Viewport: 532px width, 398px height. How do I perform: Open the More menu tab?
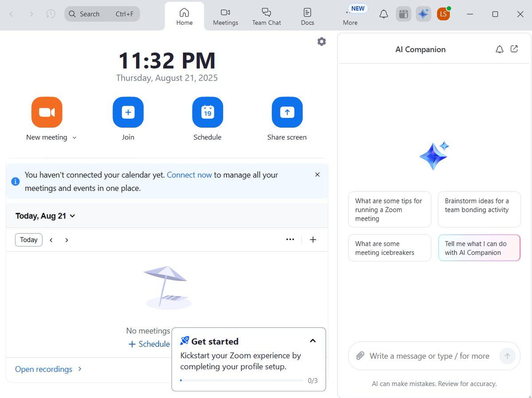coord(350,16)
